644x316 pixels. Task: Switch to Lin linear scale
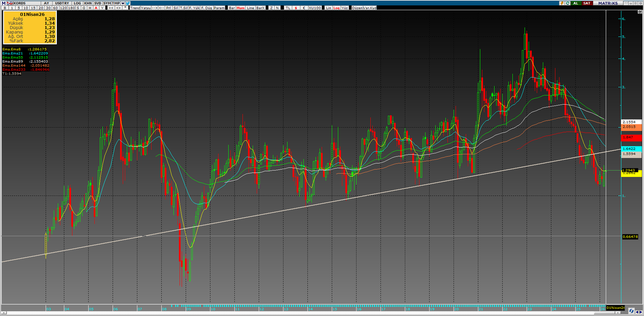point(328,8)
